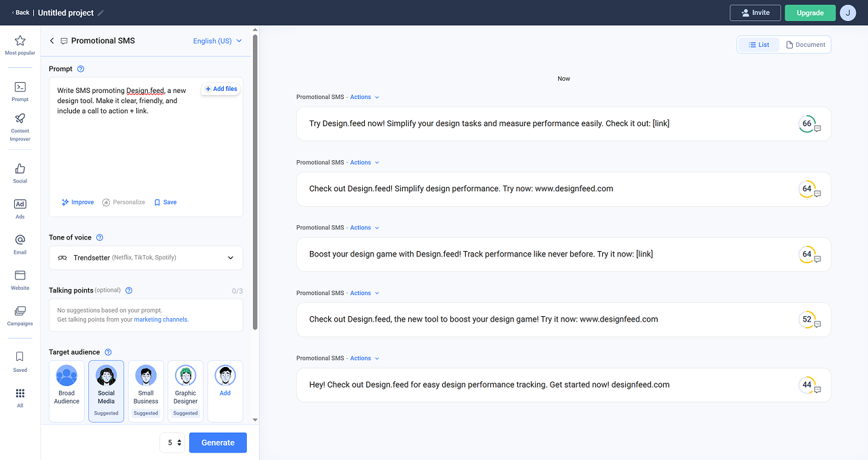Open Saved bookmark section
Image resolution: width=868 pixels, height=460 pixels.
(20, 361)
